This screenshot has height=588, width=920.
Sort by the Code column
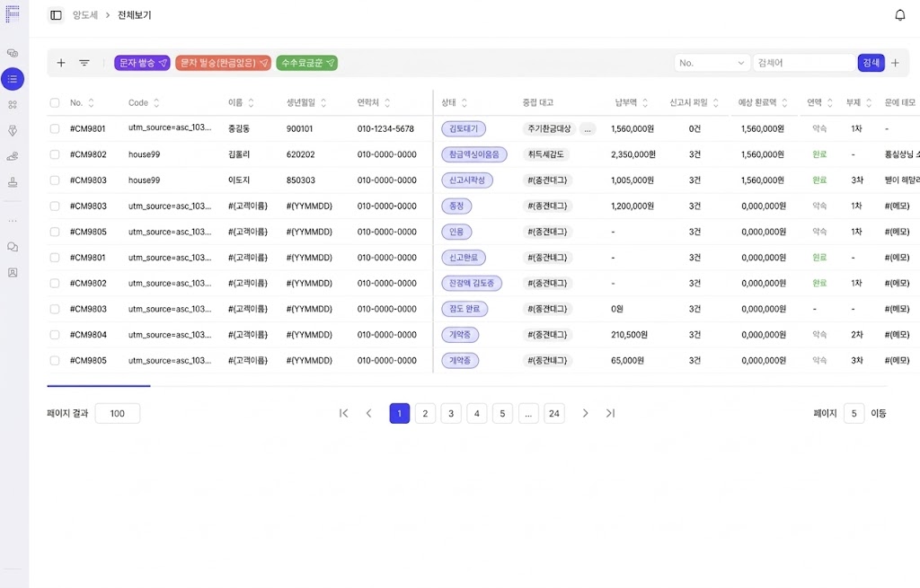pos(156,103)
